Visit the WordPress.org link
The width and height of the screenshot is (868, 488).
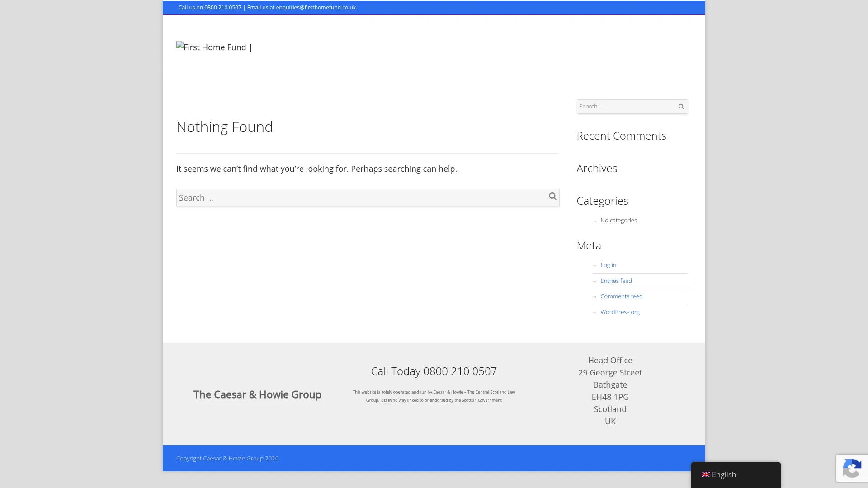coord(620,312)
